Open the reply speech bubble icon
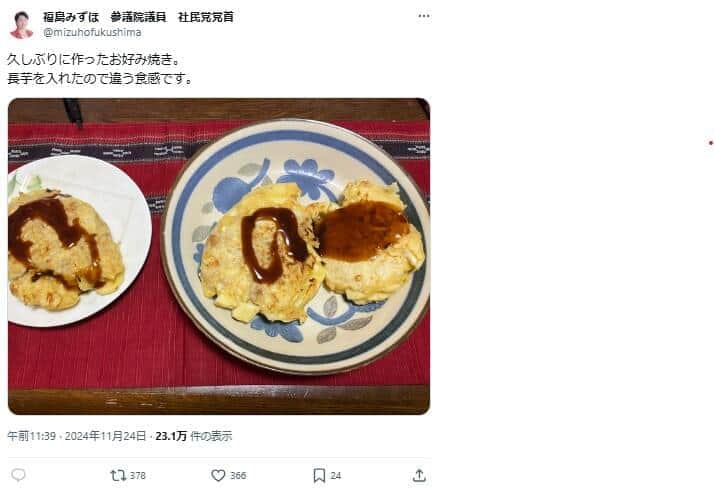Screen dimensions: 714x494 [18, 475]
